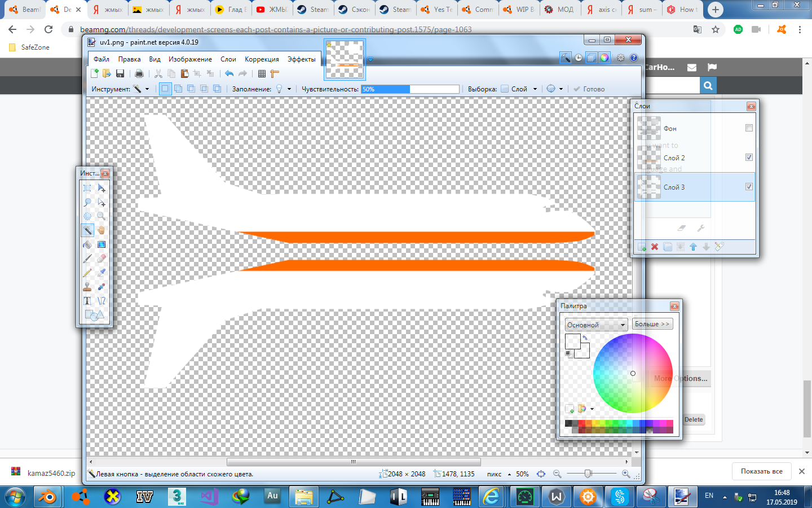Click the Undo arrow in toolbar
This screenshot has width=812, height=508.
tap(229, 73)
